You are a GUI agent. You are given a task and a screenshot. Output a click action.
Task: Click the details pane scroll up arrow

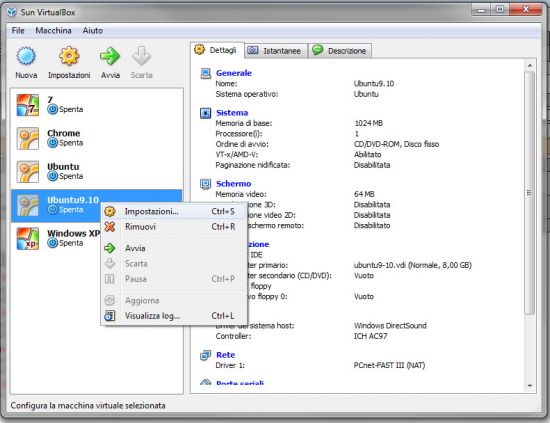[x=530, y=66]
